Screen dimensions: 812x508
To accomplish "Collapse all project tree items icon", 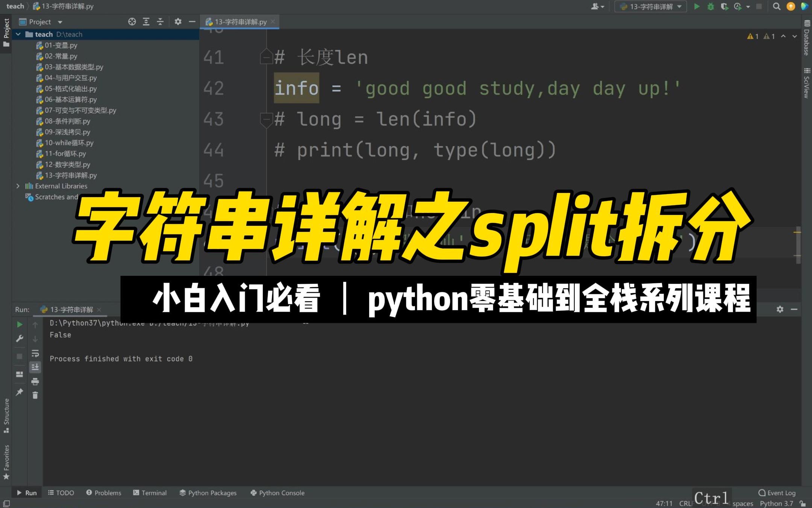I will pyautogui.click(x=160, y=22).
